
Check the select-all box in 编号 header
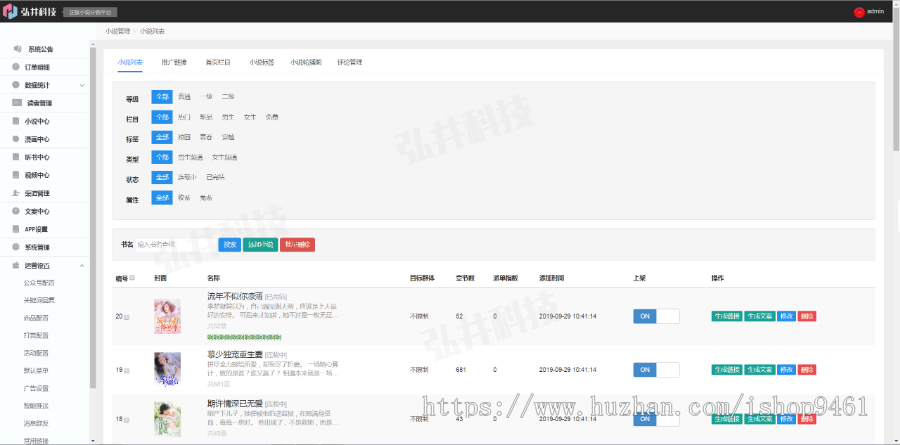pyautogui.click(x=132, y=278)
